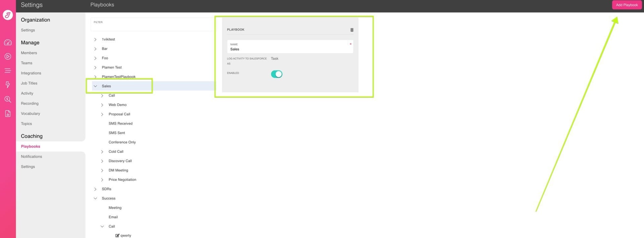The image size is (644, 238).
Task: Click the Filter input field
Action: coord(153,24)
